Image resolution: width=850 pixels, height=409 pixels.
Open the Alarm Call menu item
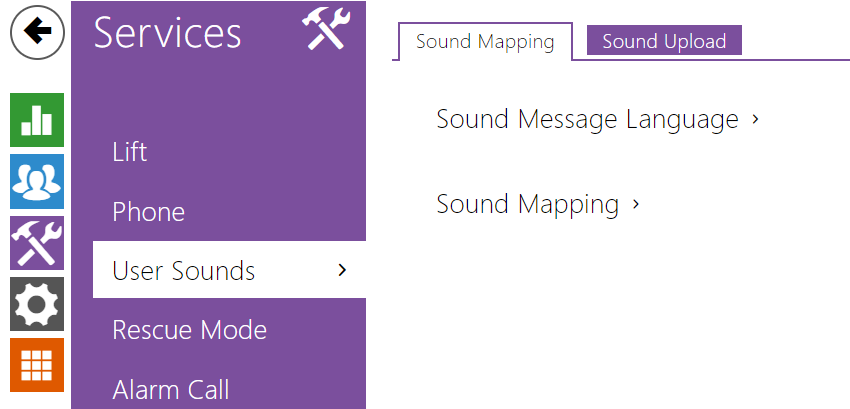(x=171, y=389)
